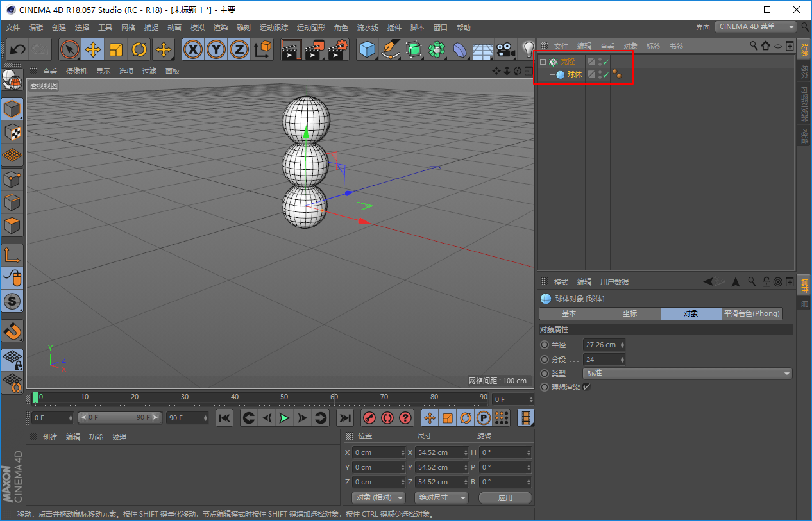This screenshot has width=812, height=521.
Task: Step the end frame 90 F spinner
Action: point(205,418)
